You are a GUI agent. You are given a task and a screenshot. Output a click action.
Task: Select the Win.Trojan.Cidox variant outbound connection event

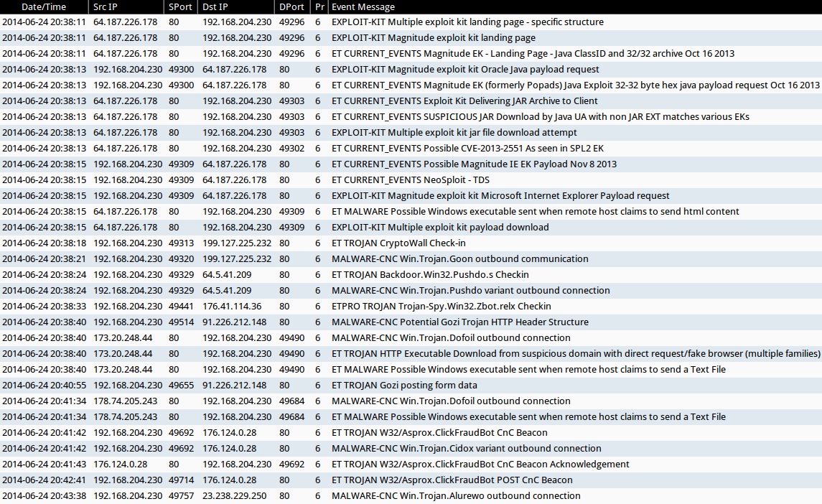[466, 449]
